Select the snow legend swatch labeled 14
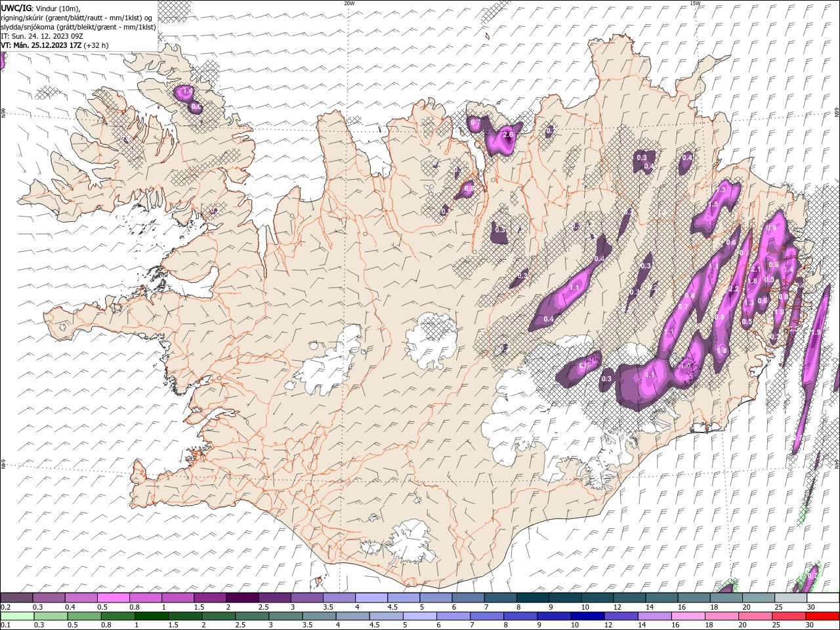 (x=661, y=598)
